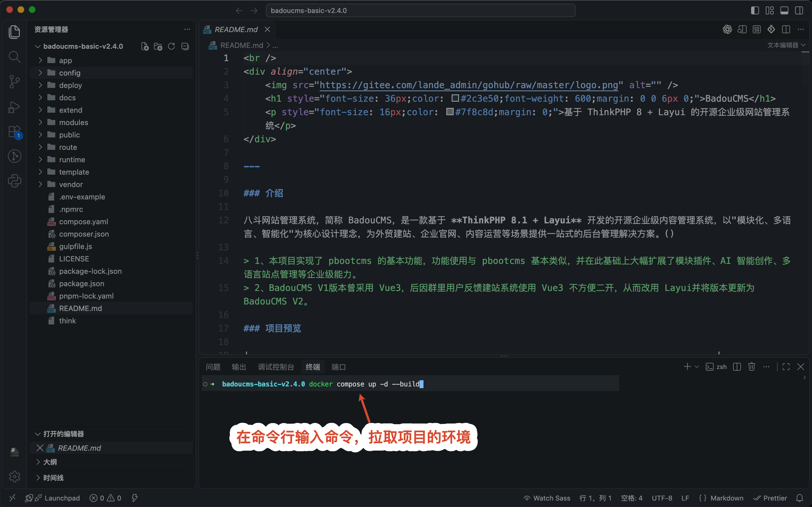Switch to the 调试控制台 debug console tab
Image resolution: width=812 pixels, height=507 pixels.
[276, 367]
